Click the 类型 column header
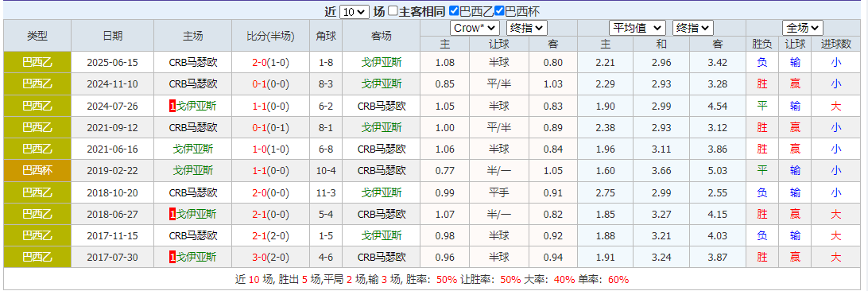 click(37, 36)
